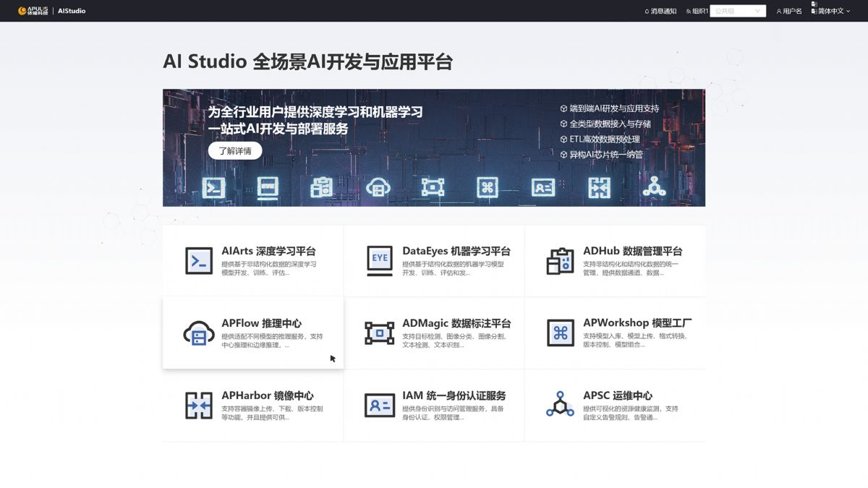Click the DataEyes EYE monitor icon
The width and height of the screenshot is (868, 488).
click(380, 260)
